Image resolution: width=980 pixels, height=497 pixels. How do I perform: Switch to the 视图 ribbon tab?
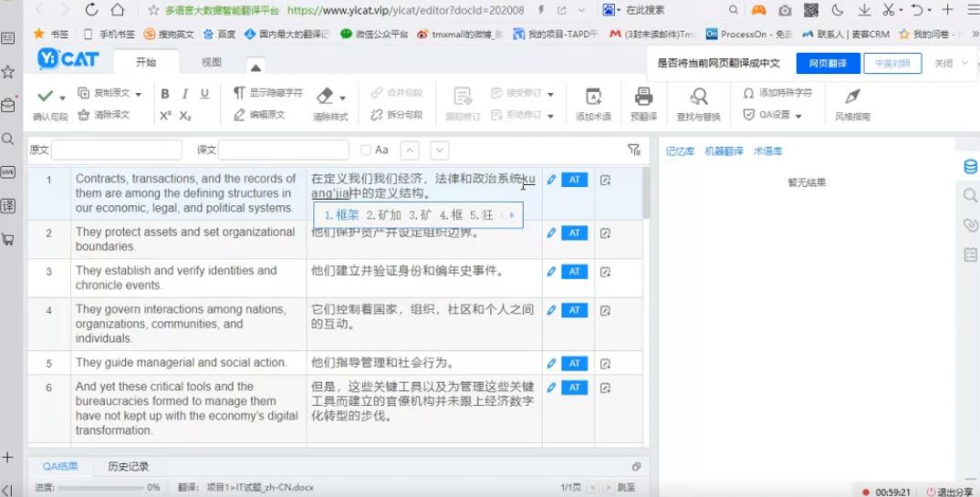pos(211,63)
